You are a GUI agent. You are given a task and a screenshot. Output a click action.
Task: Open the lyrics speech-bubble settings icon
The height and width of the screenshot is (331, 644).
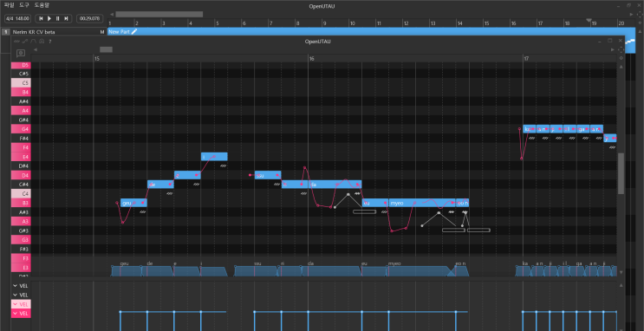pos(21,53)
